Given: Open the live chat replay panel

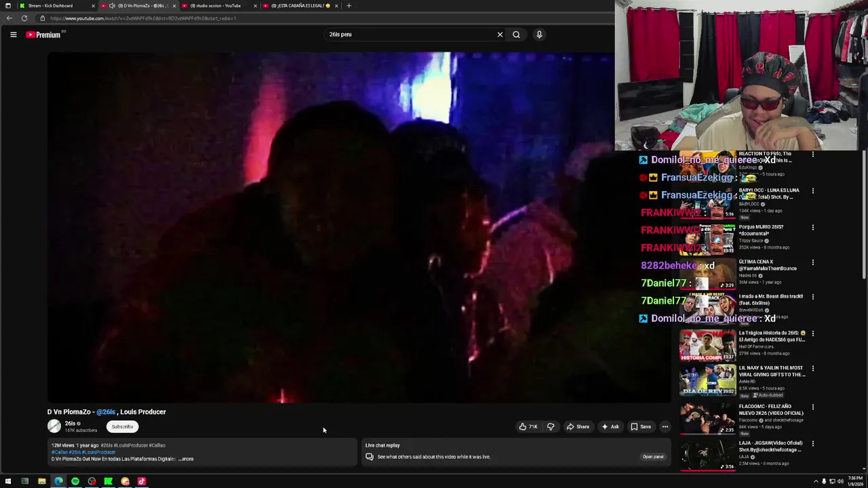Looking at the screenshot, I should (x=653, y=457).
